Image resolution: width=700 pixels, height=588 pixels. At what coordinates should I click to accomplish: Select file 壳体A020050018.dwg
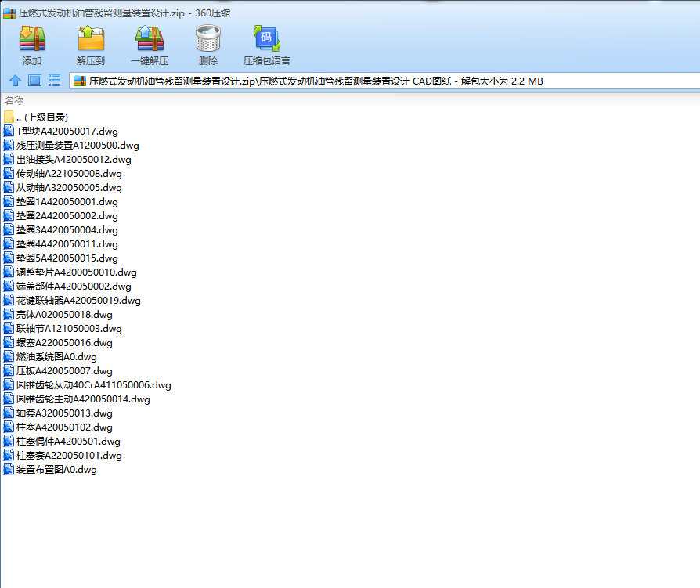point(58,314)
